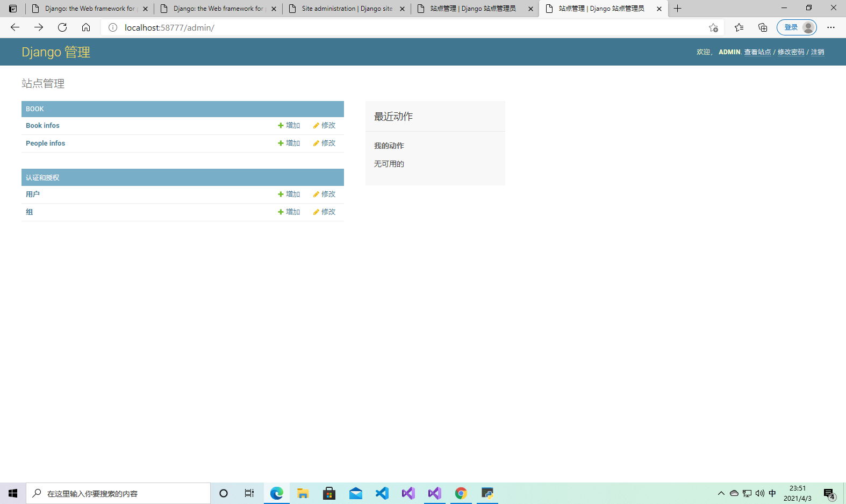The image size is (846, 504).
Task: Click the OneDrive cloud tray icon
Action: coord(734,493)
